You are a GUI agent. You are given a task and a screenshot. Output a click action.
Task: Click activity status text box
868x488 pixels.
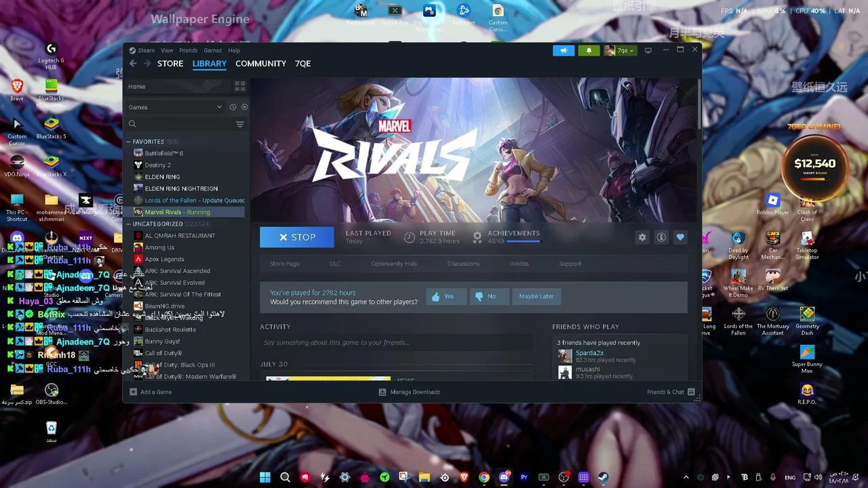coord(395,342)
